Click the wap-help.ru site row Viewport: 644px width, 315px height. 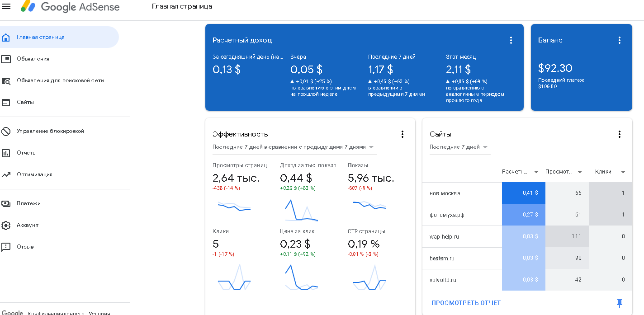tap(527, 236)
